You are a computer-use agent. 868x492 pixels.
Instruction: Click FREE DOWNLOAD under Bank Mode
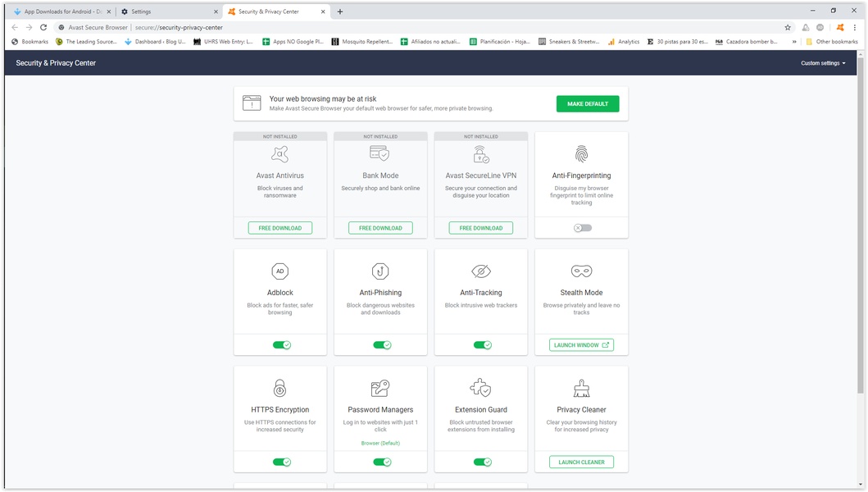(x=380, y=227)
